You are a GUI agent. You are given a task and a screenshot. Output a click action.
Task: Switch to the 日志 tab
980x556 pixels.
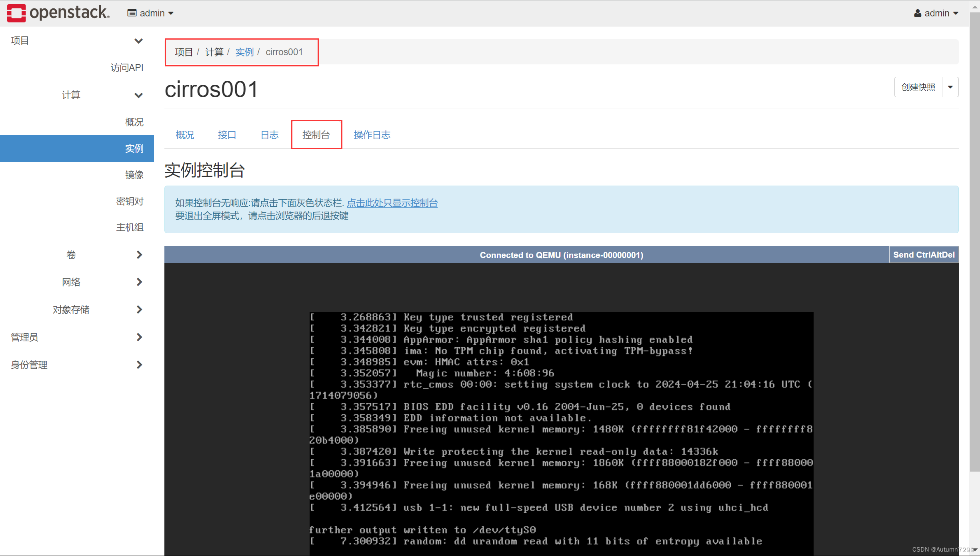tap(270, 135)
